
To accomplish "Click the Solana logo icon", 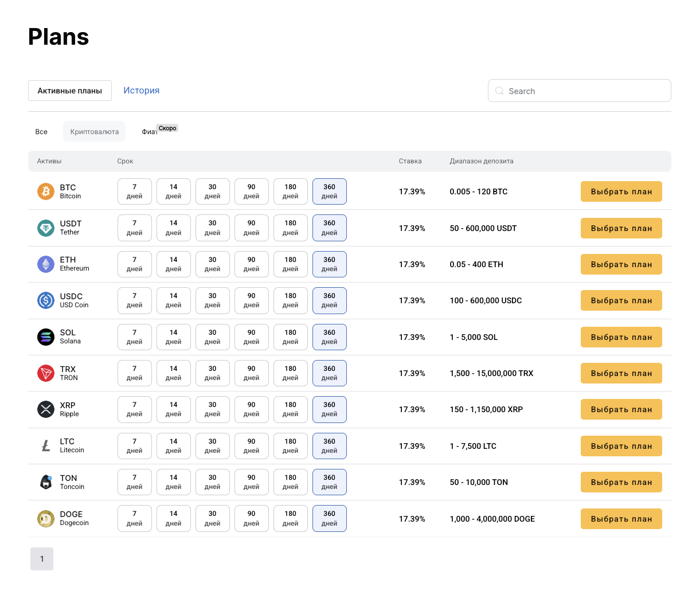I will click(46, 337).
